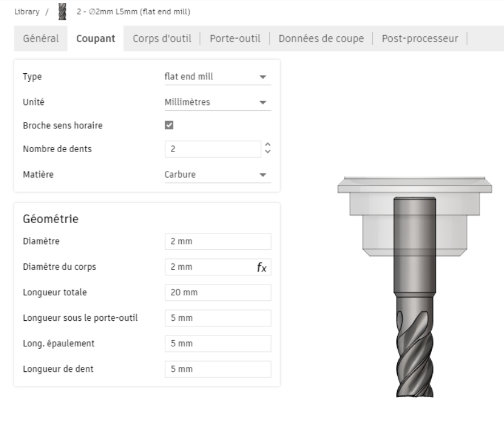Click the Longueur de dent input field

[218, 369]
